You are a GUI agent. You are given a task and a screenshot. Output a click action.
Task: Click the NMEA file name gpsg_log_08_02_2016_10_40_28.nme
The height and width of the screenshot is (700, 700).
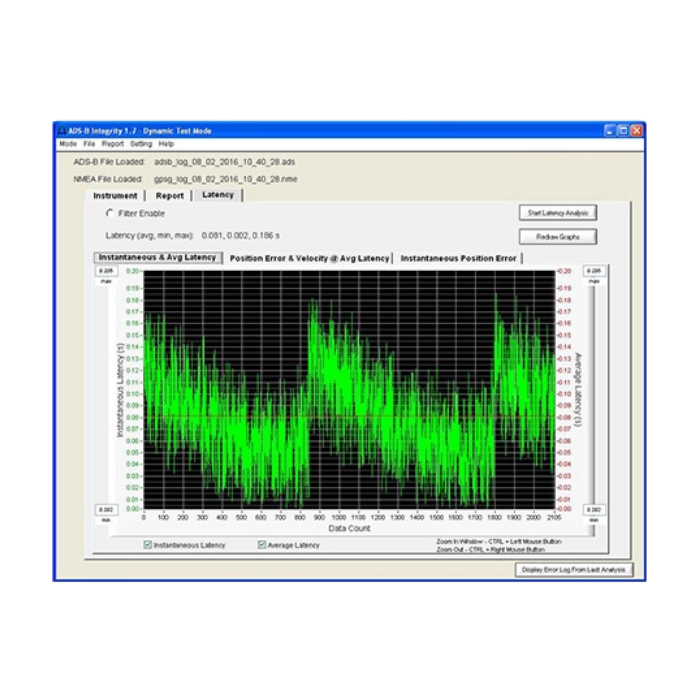(225, 179)
